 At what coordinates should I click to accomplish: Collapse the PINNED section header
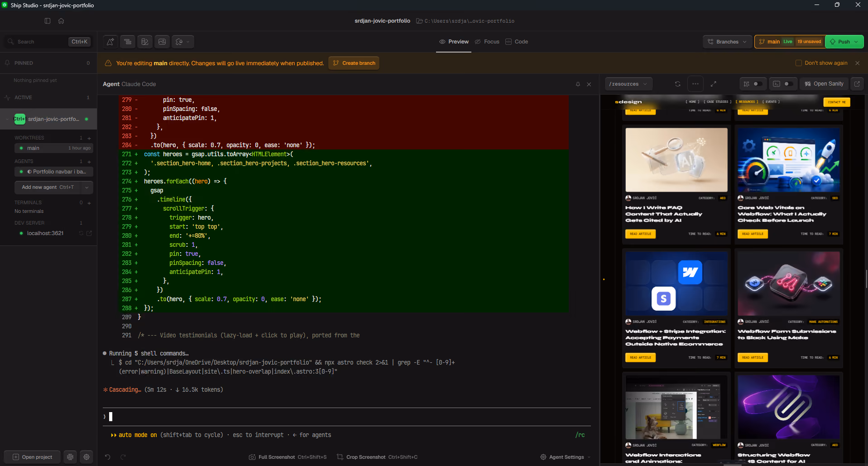tap(48, 63)
